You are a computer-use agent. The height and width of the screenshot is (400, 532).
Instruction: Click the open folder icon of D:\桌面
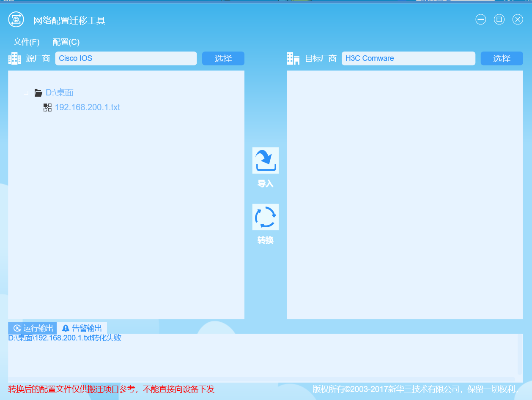38,93
